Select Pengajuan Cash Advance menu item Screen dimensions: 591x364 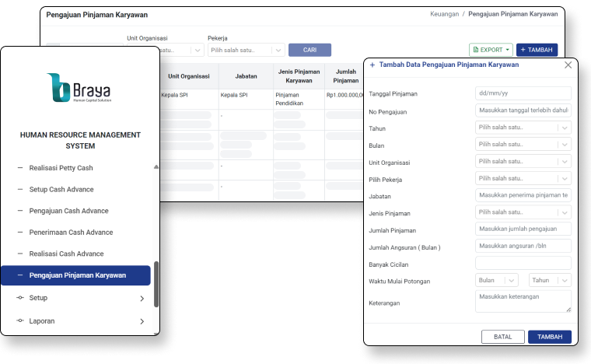pos(68,211)
